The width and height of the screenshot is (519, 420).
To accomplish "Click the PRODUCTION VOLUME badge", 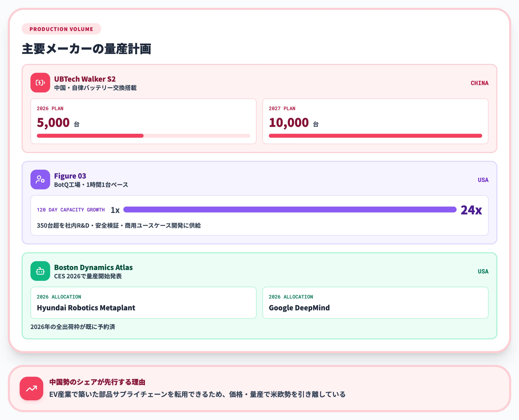I will [x=61, y=29].
